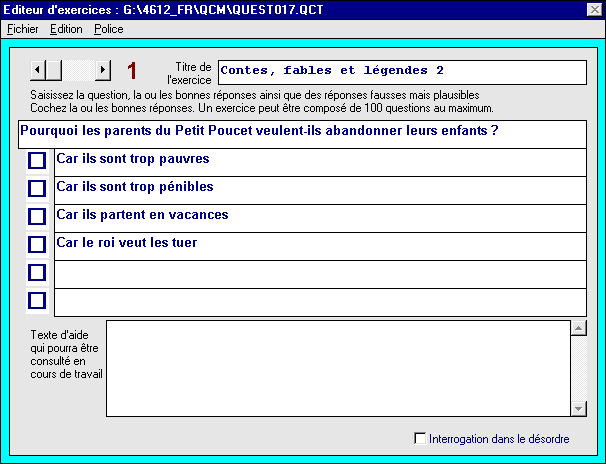Viewport: 606px width, 464px height.
Task: Click the help text scrollbar down arrow
Action: (x=578, y=408)
